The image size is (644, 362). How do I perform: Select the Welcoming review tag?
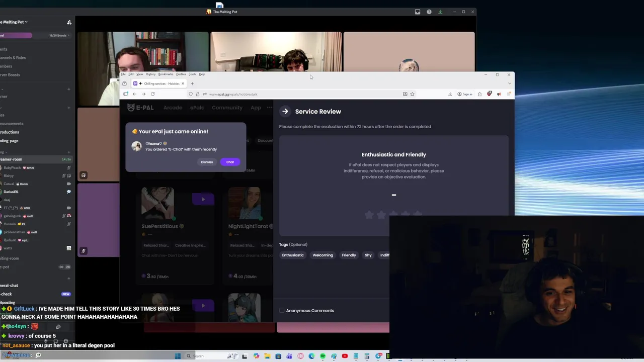pos(323,255)
